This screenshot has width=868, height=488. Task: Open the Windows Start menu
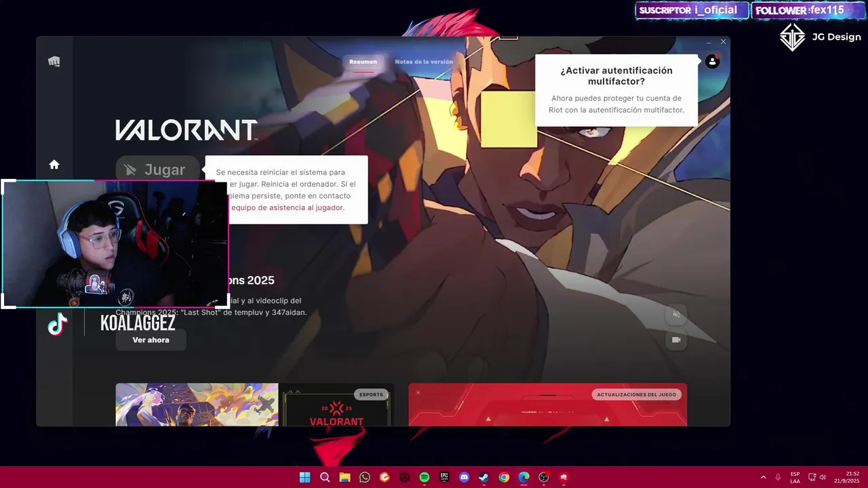pyautogui.click(x=305, y=477)
